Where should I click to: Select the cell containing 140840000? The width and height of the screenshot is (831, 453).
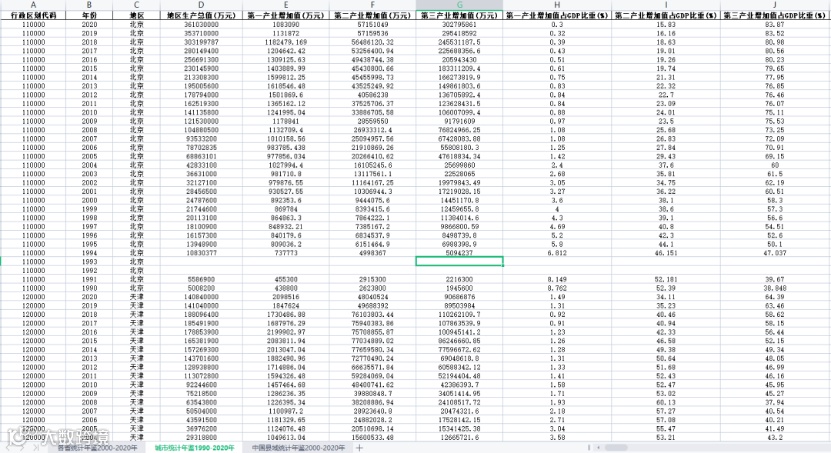[201, 297]
